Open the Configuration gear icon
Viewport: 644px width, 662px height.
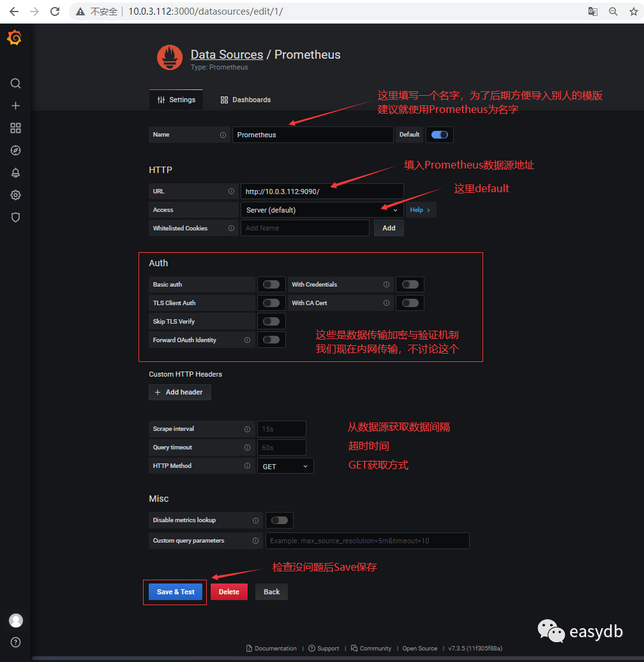pyautogui.click(x=15, y=195)
